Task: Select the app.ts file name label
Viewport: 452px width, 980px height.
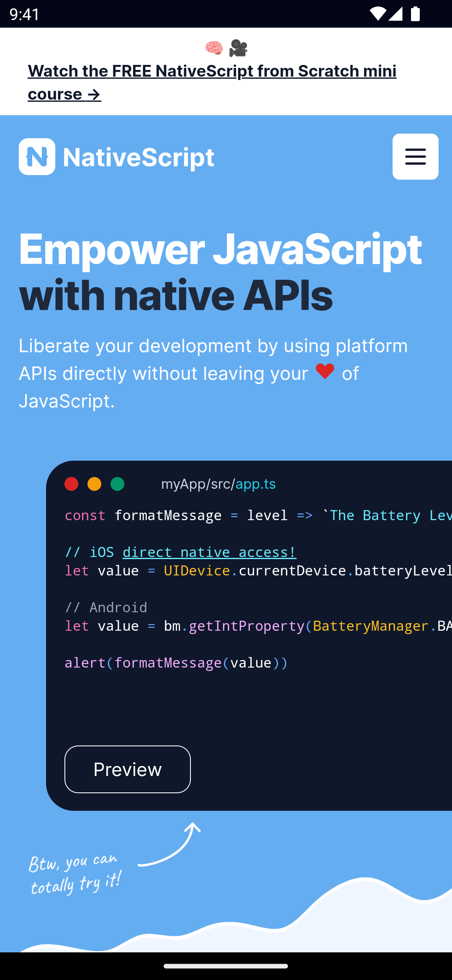Action: [x=255, y=484]
